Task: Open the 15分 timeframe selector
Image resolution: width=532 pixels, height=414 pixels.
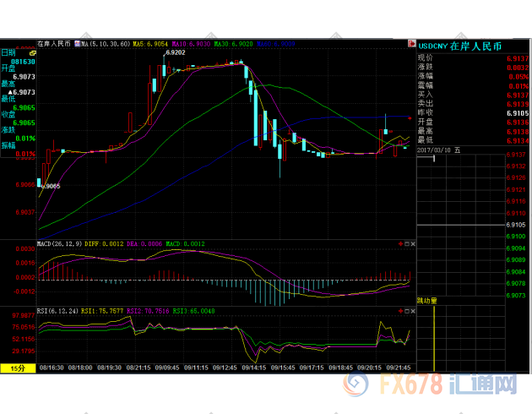Action: click(18, 368)
